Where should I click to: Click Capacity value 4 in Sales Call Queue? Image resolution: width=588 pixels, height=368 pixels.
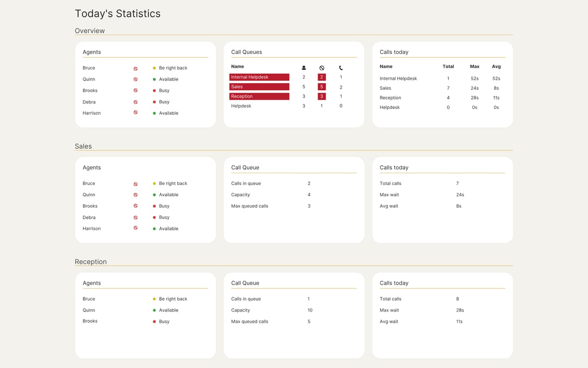click(x=309, y=195)
